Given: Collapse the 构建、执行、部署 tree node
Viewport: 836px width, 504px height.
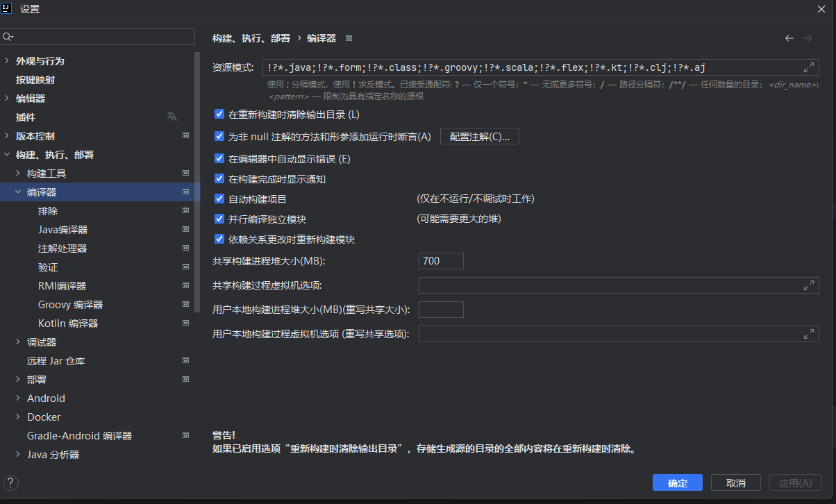Looking at the screenshot, I should coord(7,155).
